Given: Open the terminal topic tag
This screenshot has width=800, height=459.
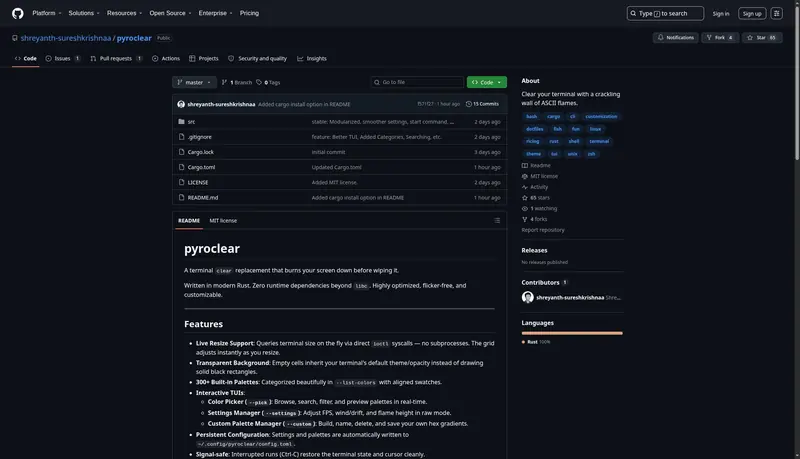Looking at the screenshot, I should tap(599, 141).
